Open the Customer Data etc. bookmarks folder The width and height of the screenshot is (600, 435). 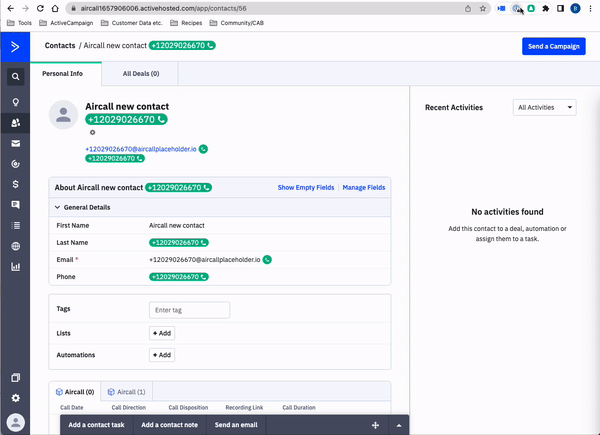pos(132,23)
